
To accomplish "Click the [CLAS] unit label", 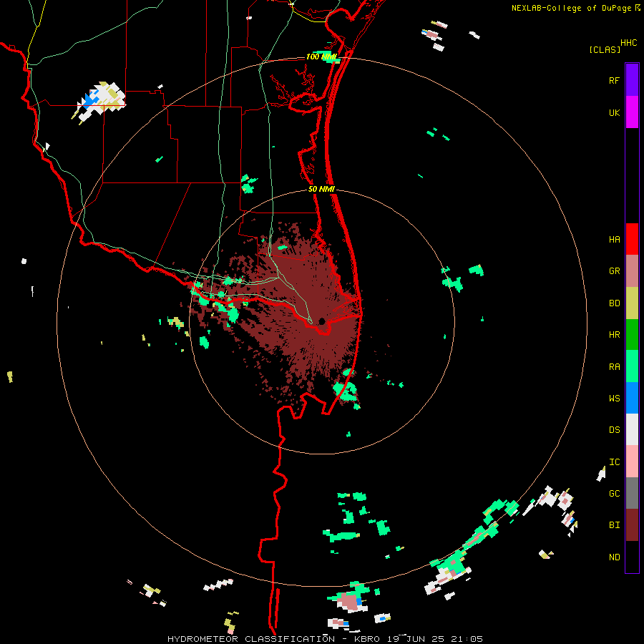I will (605, 50).
